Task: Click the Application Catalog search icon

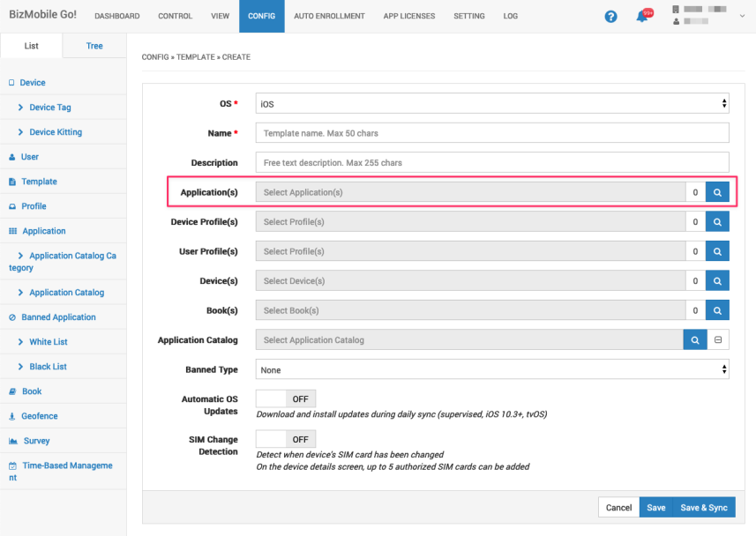Action: 695,340
